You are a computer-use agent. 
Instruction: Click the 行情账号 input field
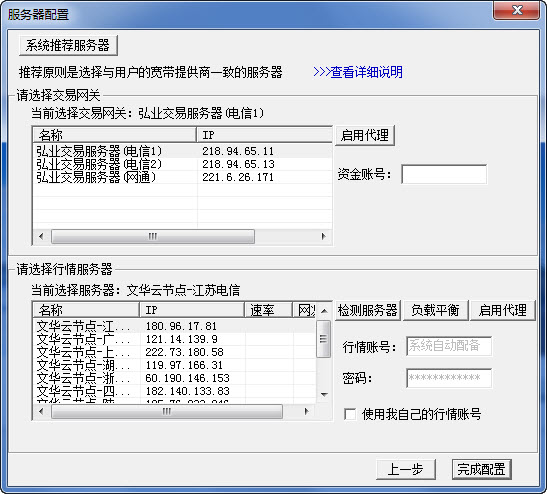449,346
